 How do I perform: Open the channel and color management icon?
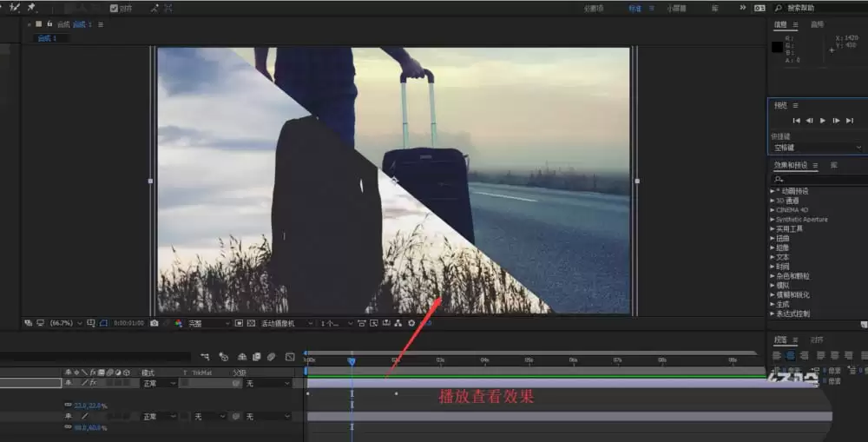pyautogui.click(x=178, y=323)
